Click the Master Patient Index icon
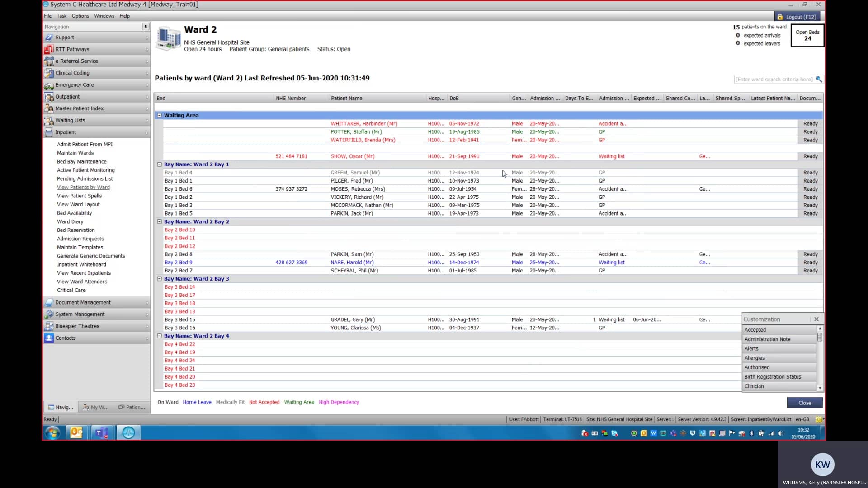 tap(49, 108)
